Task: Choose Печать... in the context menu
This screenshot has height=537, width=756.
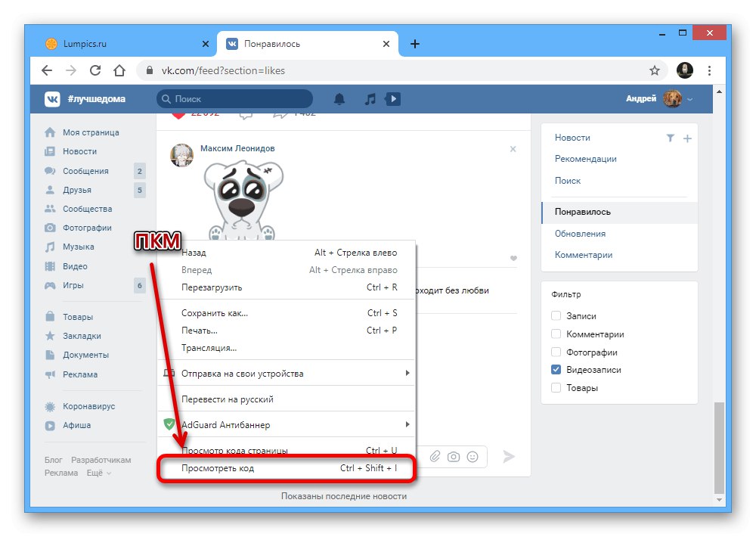Action: [x=287, y=331]
